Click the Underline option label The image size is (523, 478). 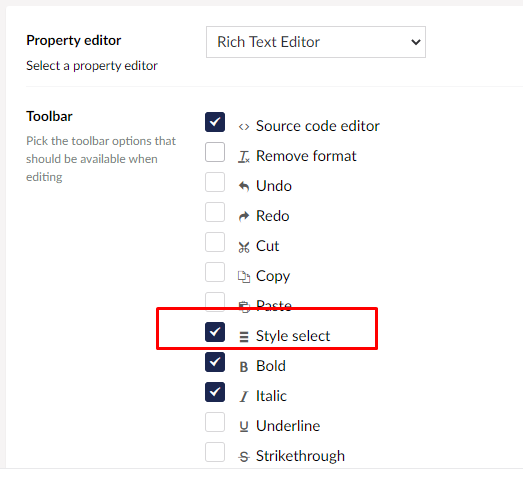[x=288, y=426]
